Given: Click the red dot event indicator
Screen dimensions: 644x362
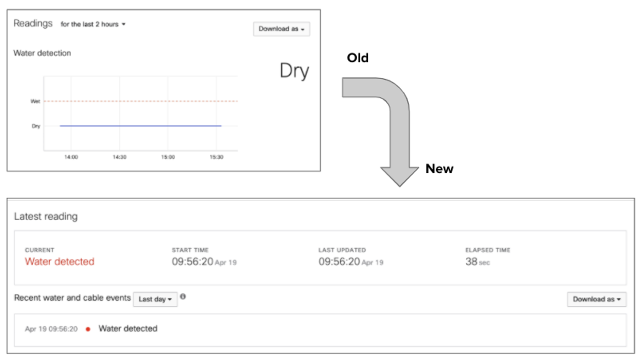Looking at the screenshot, I should (88, 329).
